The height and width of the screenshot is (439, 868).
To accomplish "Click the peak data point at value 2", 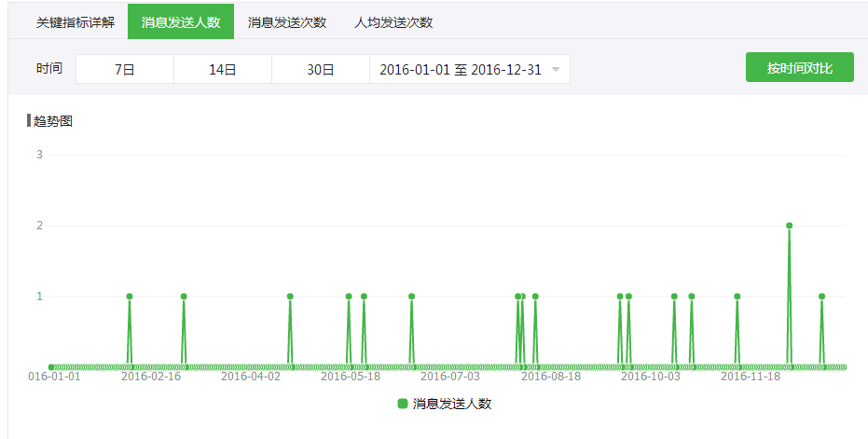I will 789,226.
